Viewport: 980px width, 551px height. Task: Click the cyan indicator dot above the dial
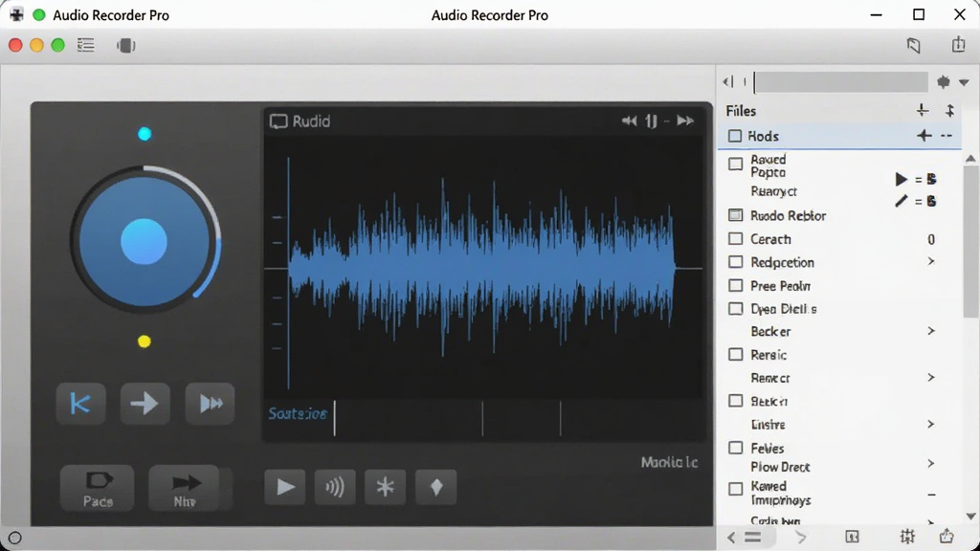pyautogui.click(x=145, y=134)
